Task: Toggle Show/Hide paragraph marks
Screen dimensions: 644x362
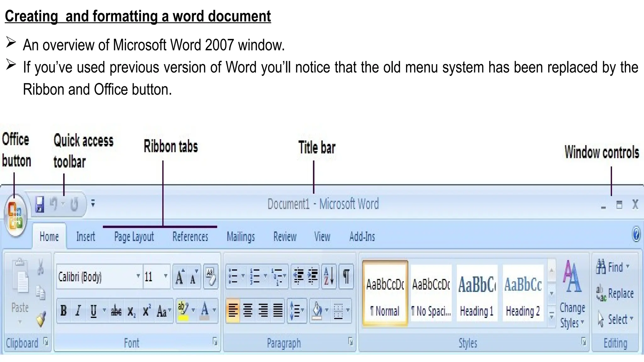Action: pyautogui.click(x=346, y=276)
